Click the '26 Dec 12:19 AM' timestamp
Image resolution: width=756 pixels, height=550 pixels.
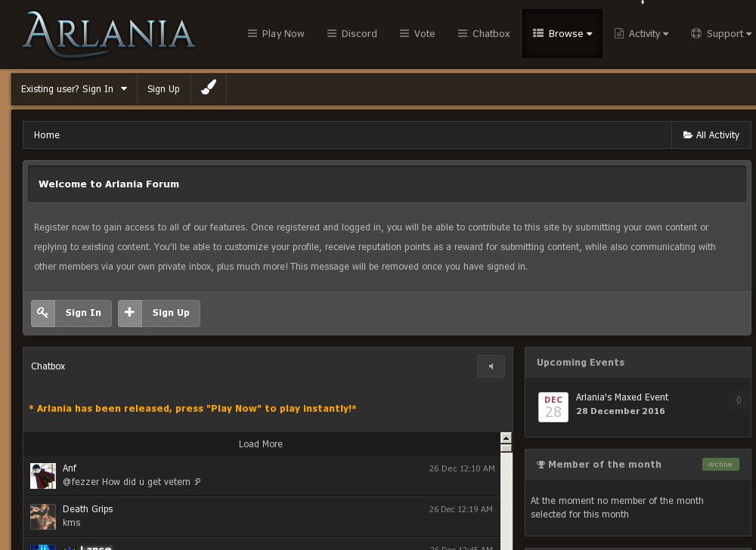(x=461, y=509)
